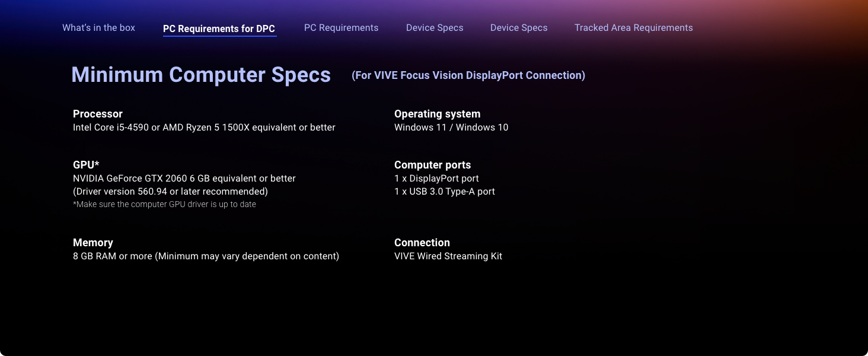The image size is (868, 356).
Task: Click the Minimum Computer Specs heading
Action: [201, 75]
